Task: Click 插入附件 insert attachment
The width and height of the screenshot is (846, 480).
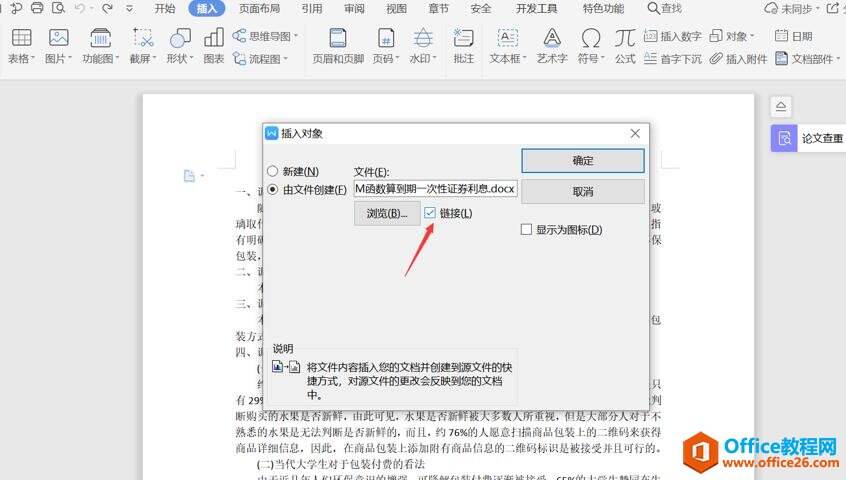Action: 738,58
